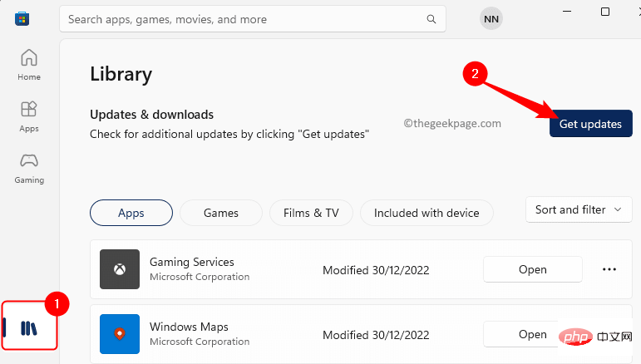Click the Updates & downloads heading

[151, 115]
